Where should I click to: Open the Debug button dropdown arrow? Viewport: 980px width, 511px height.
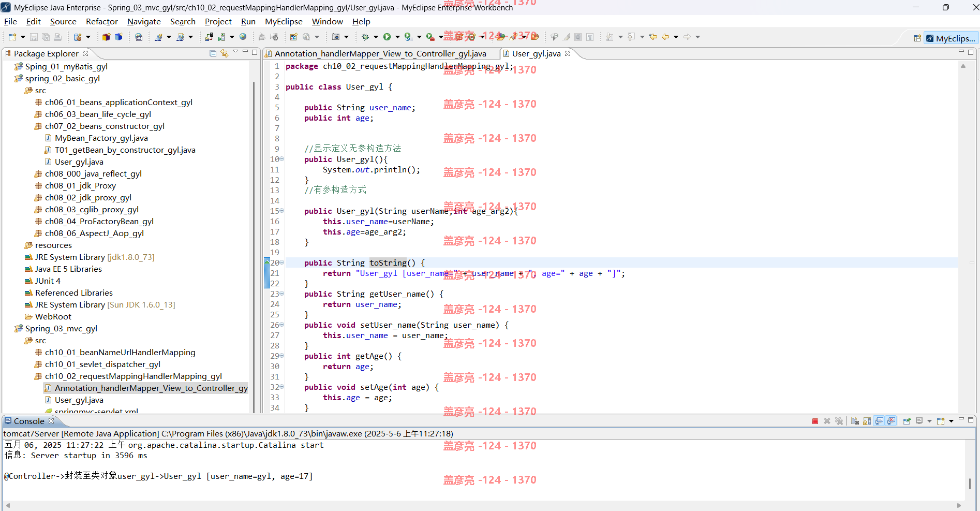pyautogui.click(x=376, y=37)
